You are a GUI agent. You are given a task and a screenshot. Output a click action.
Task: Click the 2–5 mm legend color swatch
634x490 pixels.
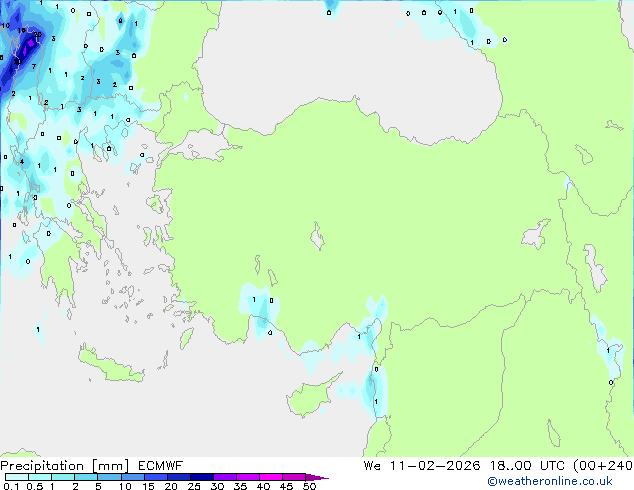[x=86, y=477]
